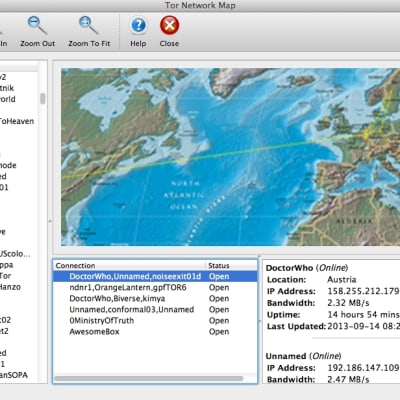Click the relay ending in anSOPA
The height and width of the screenshot is (400, 400).
click(14, 375)
